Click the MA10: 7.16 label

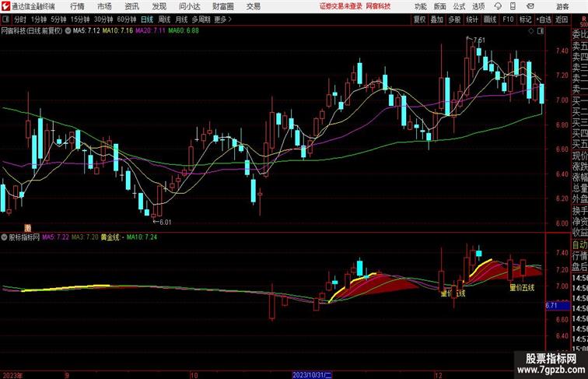[x=117, y=31]
